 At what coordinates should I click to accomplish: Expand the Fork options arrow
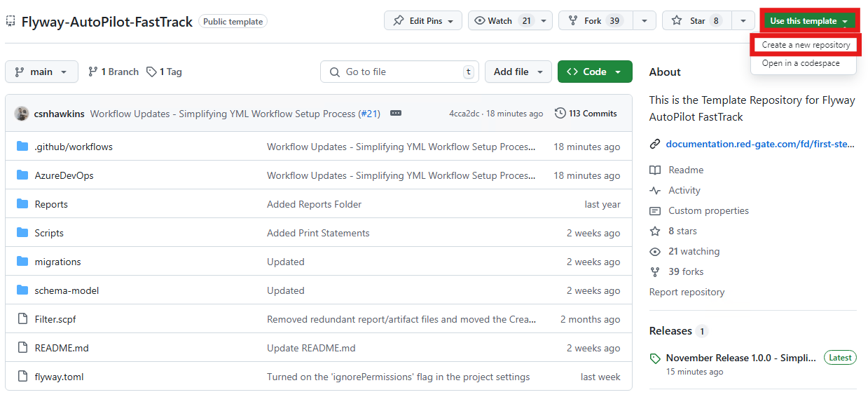[644, 21]
